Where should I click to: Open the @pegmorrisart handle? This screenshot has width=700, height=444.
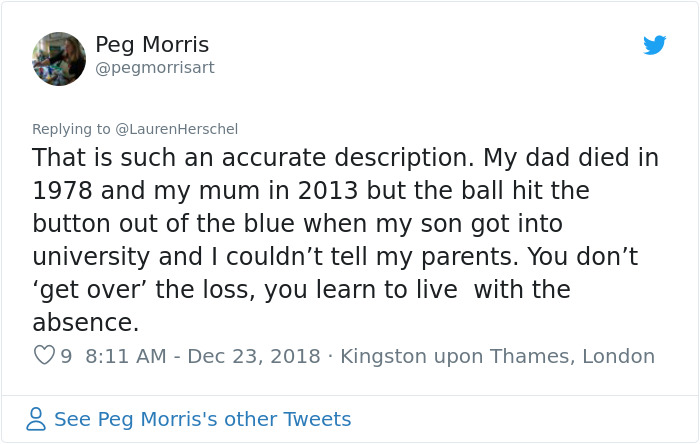pyautogui.click(x=155, y=68)
